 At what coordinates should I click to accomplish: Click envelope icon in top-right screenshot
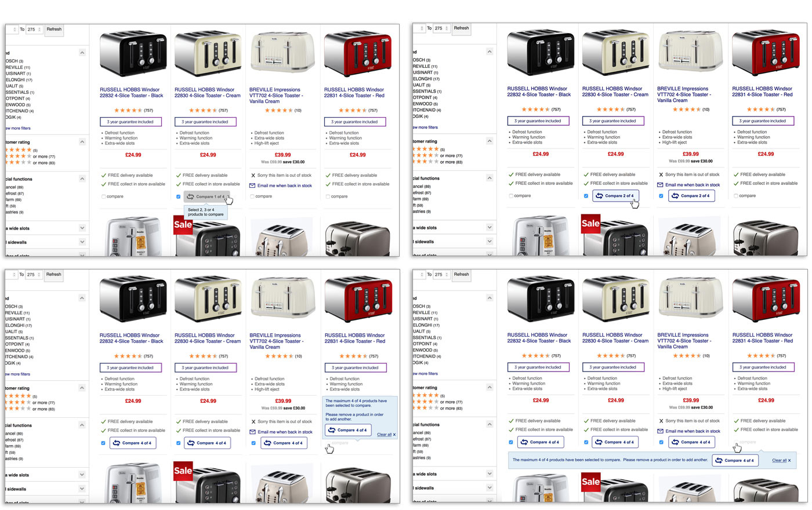pyautogui.click(x=660, y=185)
